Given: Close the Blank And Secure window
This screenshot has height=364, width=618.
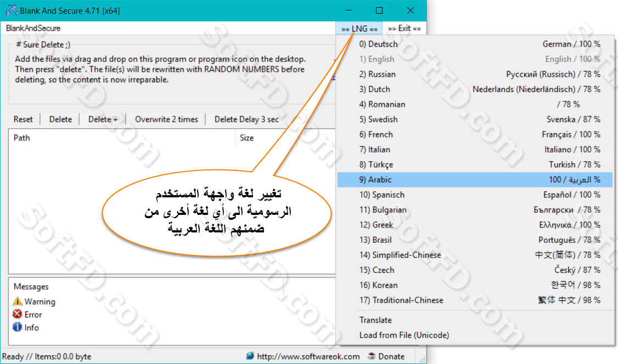Looking at the screenshot, I should click(x=411, y=10).
